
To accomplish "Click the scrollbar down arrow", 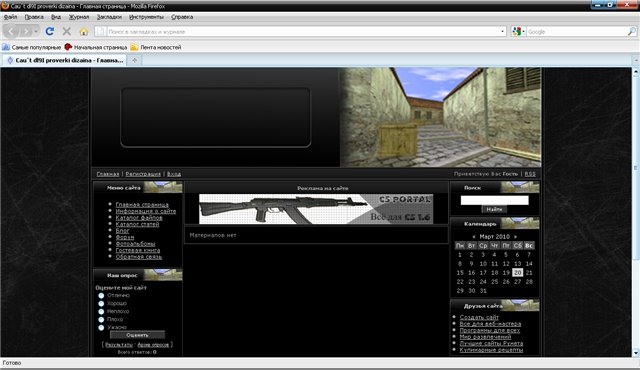I will coord(636,352).
